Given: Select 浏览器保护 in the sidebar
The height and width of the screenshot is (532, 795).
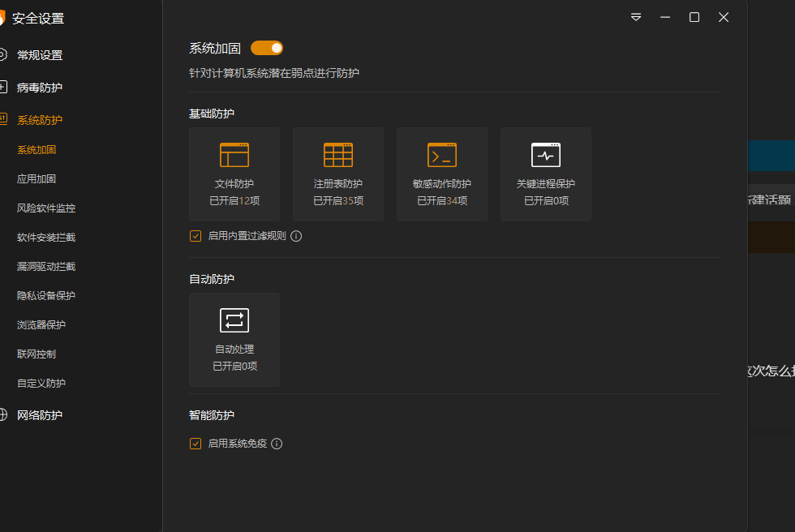Looking at the screenshot, I should coord(41,324).
